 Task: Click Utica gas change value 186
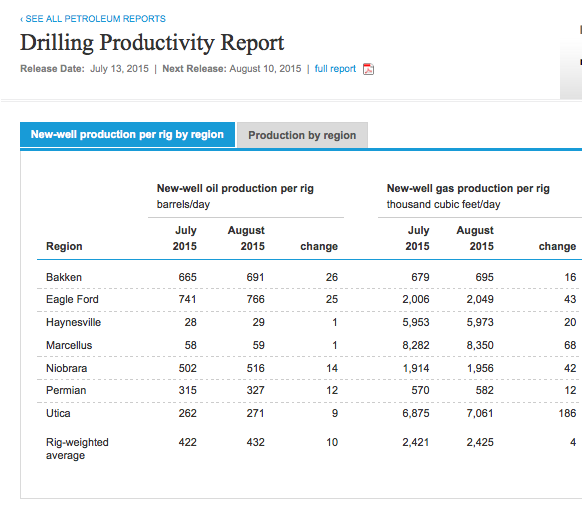coord(568,413)
